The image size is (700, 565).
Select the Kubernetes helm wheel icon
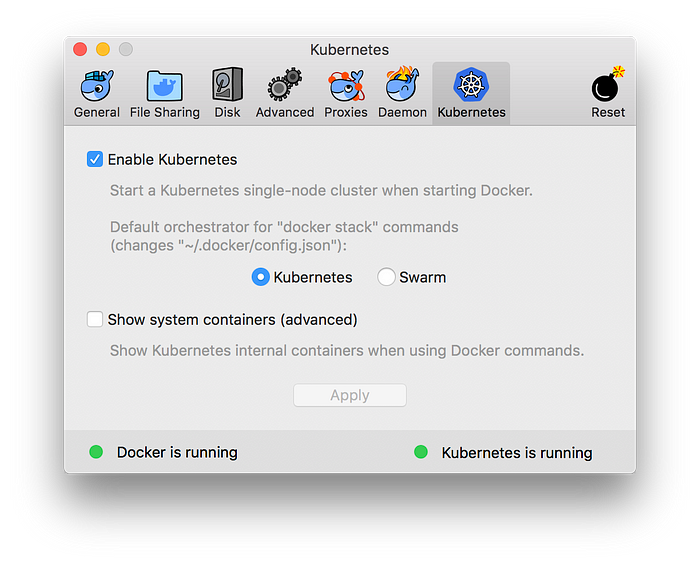tap(471, 85)
